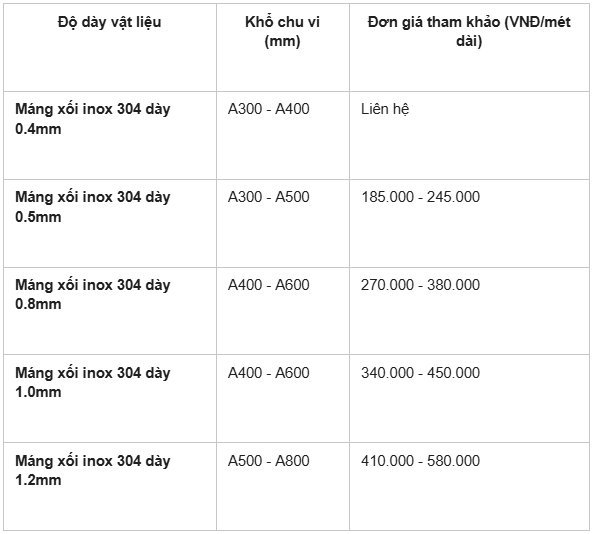Click the 'A400 - A600' cell in 1.0mm row
This screenshot has height=534, width=593.
pos(283,399)
